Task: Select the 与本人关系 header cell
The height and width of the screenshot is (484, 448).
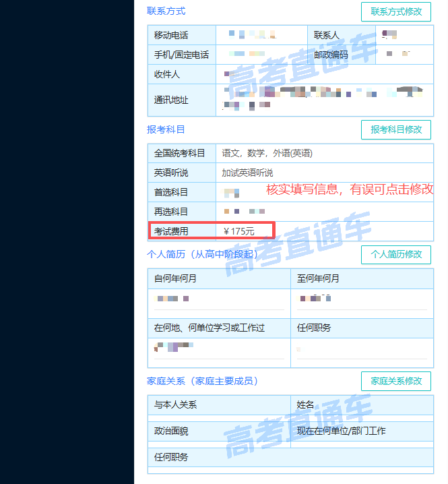Action: pos(219,405)
